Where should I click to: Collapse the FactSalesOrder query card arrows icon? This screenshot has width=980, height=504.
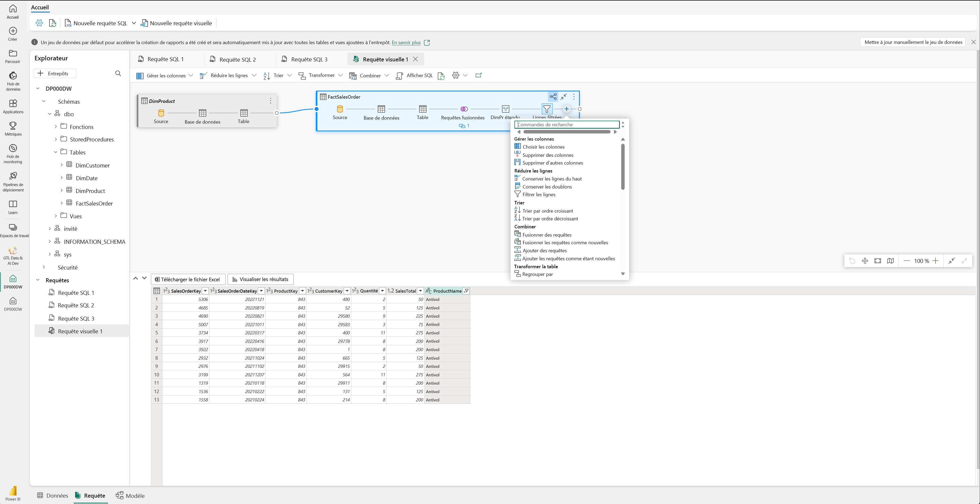pyautogui.click(x=563, y=97)
